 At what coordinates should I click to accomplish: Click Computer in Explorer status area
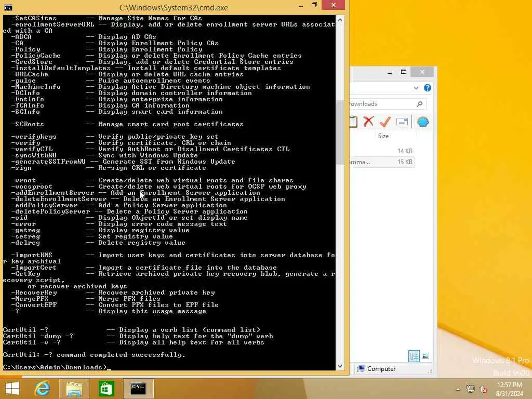377,369
